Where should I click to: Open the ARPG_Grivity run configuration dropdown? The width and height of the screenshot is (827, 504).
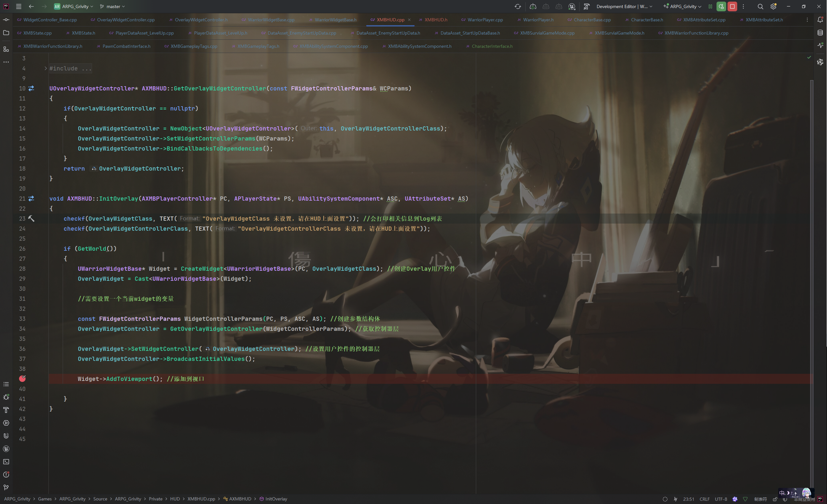pyautogui.click(x=682, y=6)
